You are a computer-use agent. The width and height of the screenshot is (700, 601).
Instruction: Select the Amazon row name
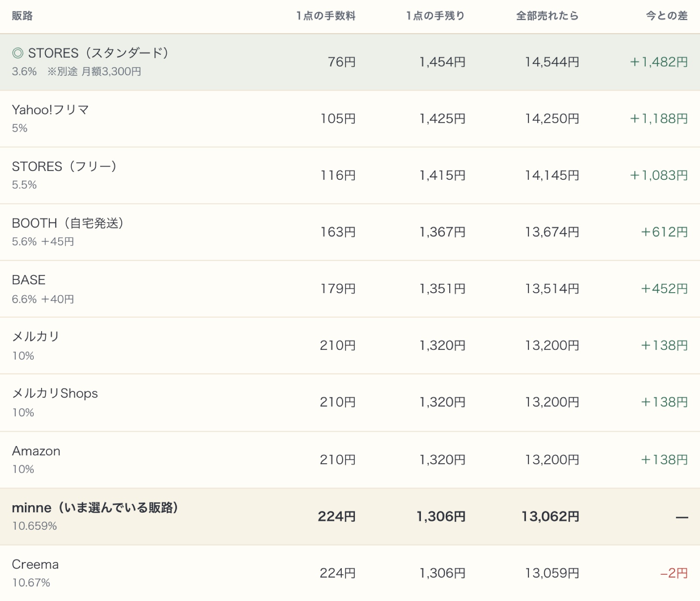(x=36, y=451)
